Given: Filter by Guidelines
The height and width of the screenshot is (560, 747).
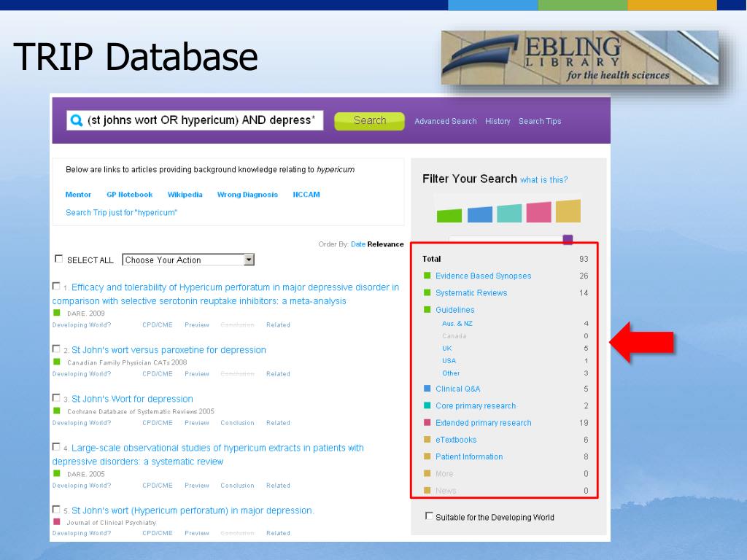Looking at the screenshot, I should click(x=455, y=310).
